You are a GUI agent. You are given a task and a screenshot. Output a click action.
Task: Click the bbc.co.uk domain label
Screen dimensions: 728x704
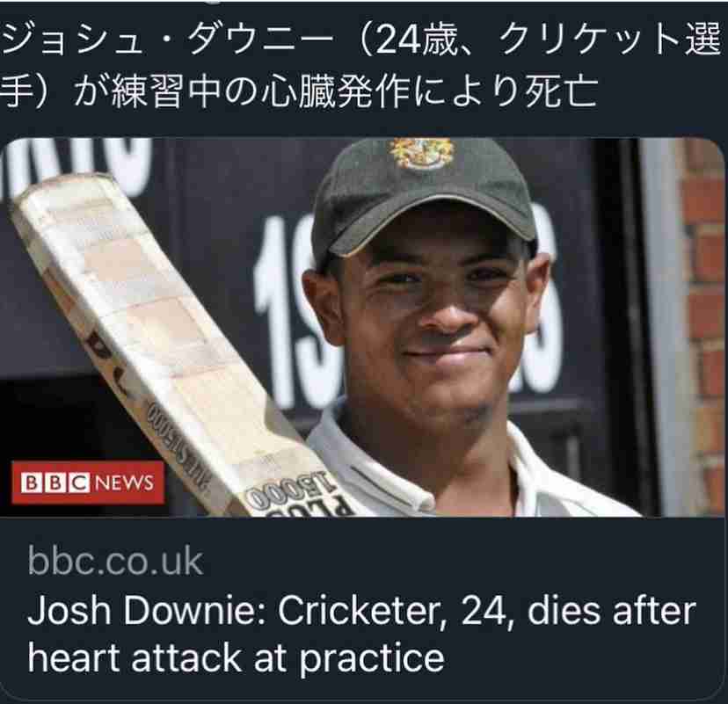(115, 562)
